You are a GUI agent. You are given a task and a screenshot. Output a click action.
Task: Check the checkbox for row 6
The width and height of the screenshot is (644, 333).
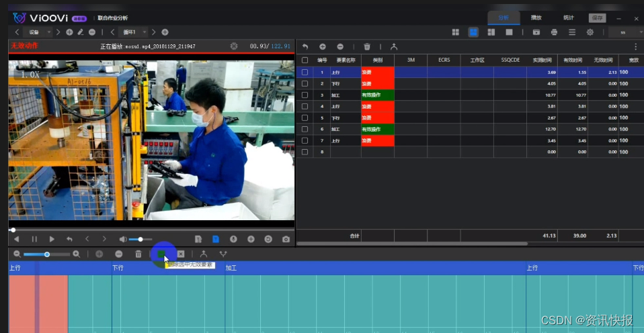pyautogui.click(x=305, y=129)
